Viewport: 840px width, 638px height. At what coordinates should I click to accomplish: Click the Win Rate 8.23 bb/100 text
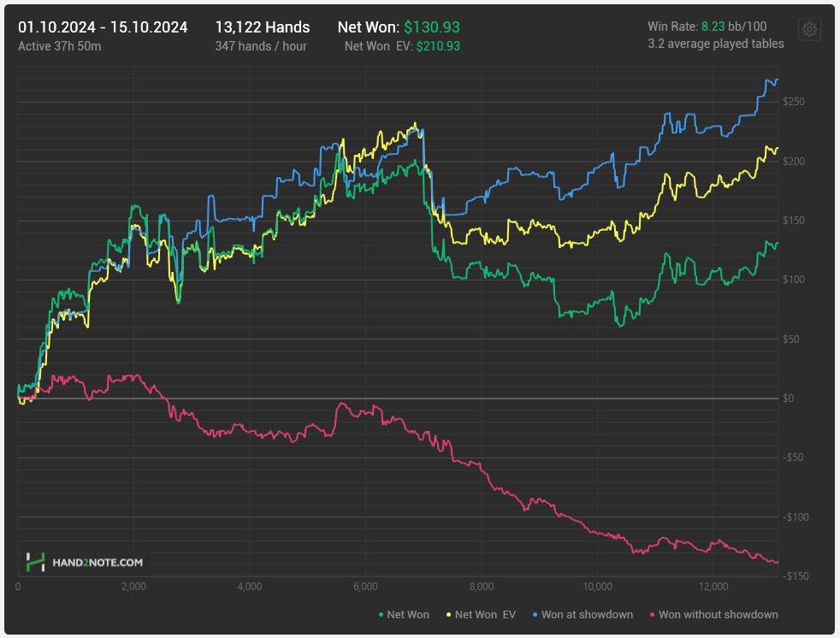point(707,27)
